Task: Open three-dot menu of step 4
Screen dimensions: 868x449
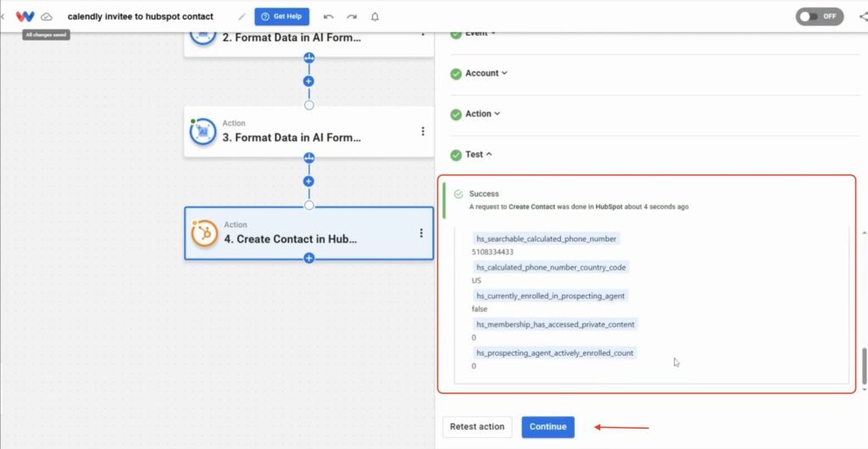Action: pyautogui.click(x=421, y=233)
